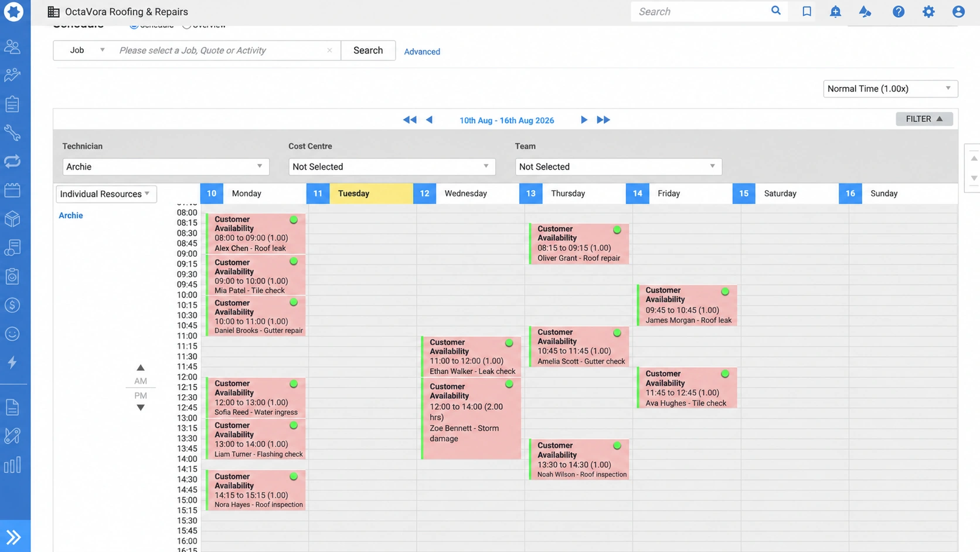Open the settings gear icon
Screen dimensions: 980x552
point(928,11)
